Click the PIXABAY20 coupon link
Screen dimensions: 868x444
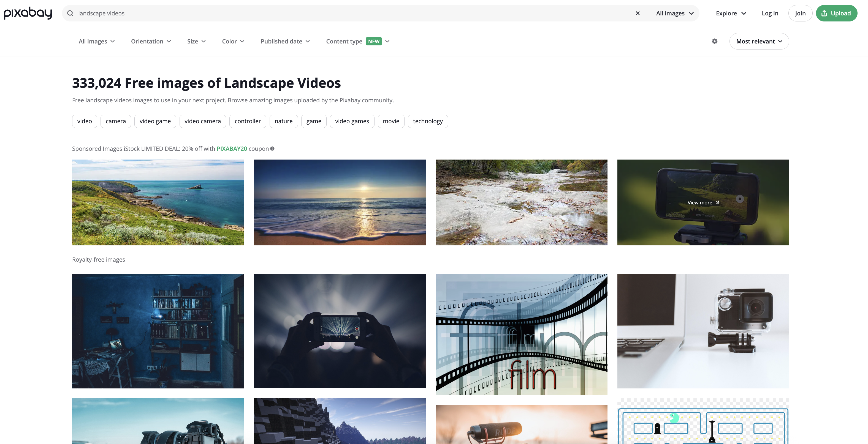[x=232, y=149]
